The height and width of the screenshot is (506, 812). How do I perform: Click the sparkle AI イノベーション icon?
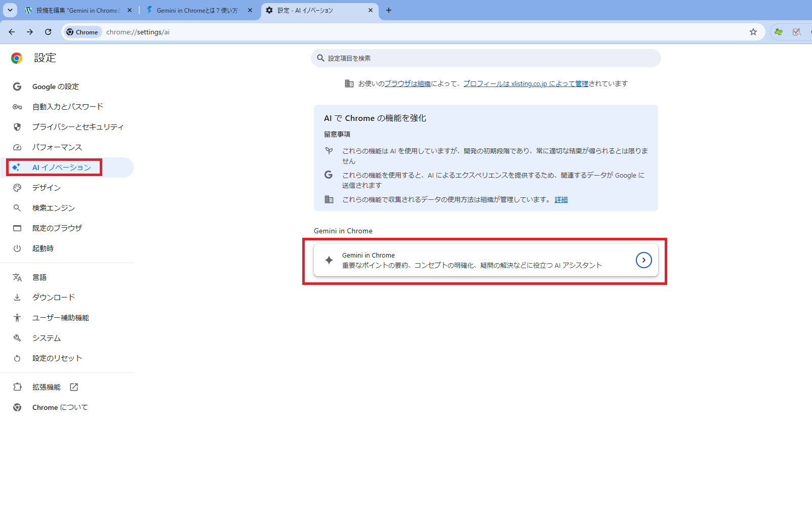tap(17, 167)
